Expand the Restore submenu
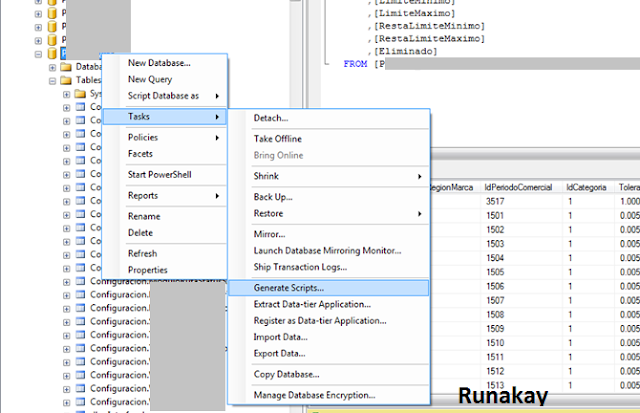640x413 pixels. point(329,213)
